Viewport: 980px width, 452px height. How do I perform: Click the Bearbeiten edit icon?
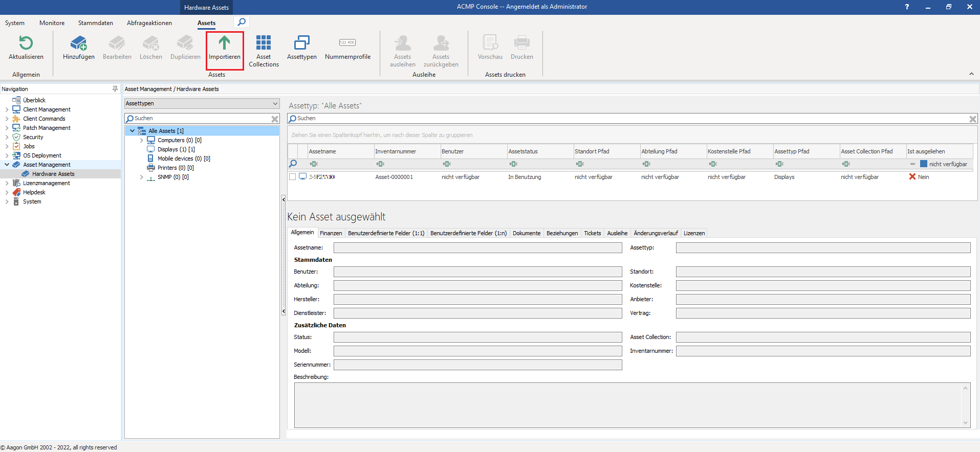click(x=117, y=43)
